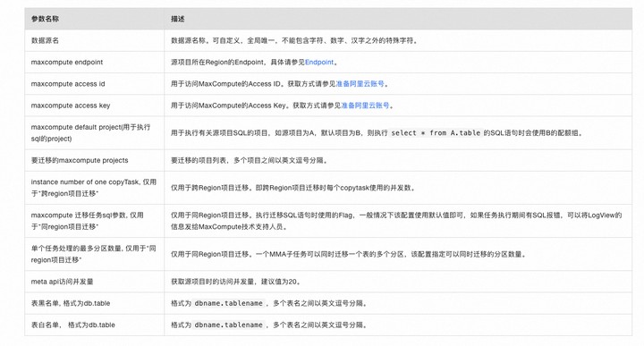The width and height of the screenshot is (644, 346).
Task: Click dbname.tablename code in 表白名单 row
Action: point(228,325)
